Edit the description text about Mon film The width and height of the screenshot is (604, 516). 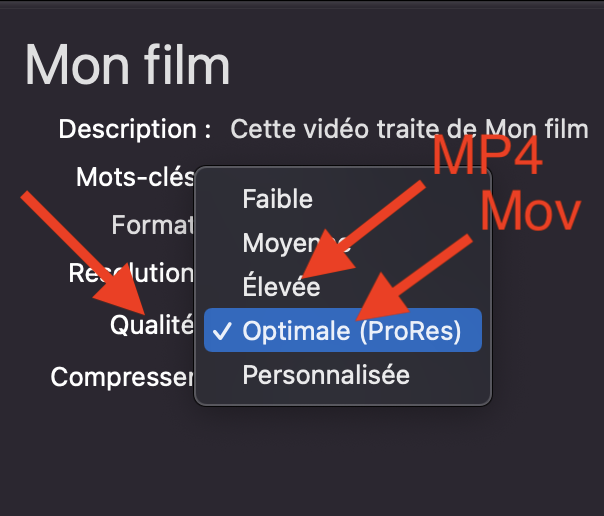[x=409, y=129]
